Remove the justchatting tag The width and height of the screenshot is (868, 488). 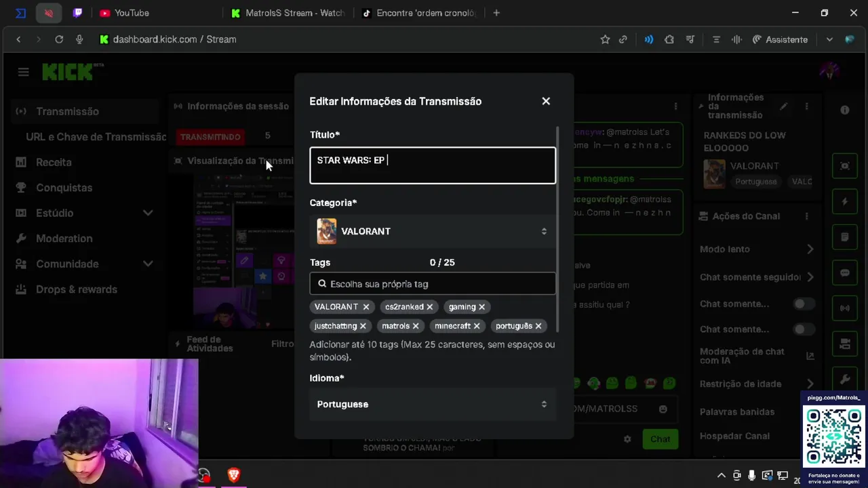point(363,326)
